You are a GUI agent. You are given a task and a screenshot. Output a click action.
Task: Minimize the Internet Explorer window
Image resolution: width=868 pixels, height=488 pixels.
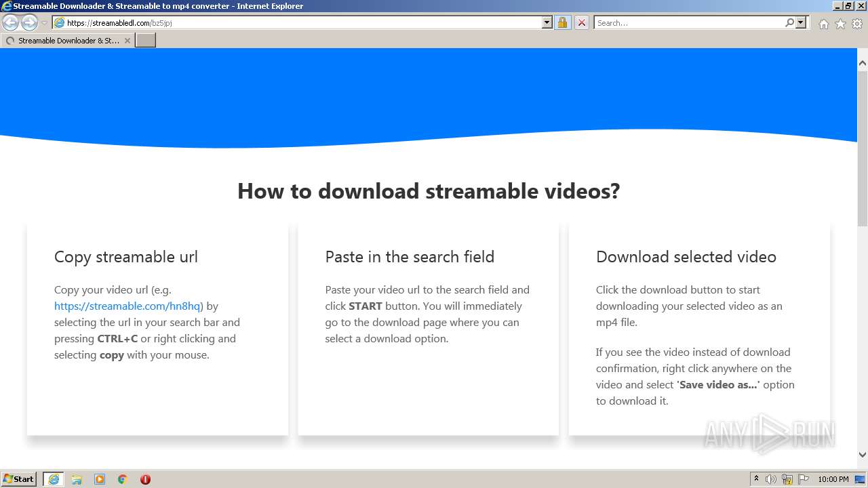[x=837, y=6]
